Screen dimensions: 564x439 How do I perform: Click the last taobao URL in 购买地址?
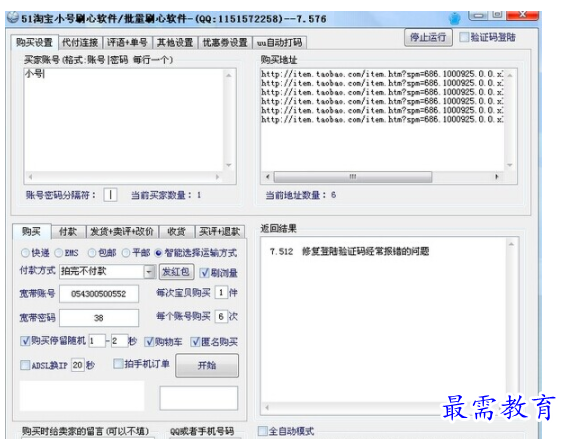click(382, 119)
